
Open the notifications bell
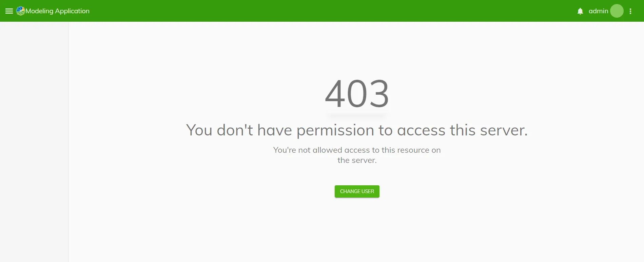click(580, 11)
